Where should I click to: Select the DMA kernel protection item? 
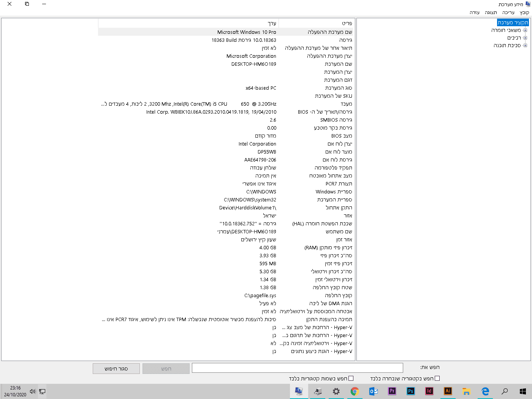coord(331,303)
